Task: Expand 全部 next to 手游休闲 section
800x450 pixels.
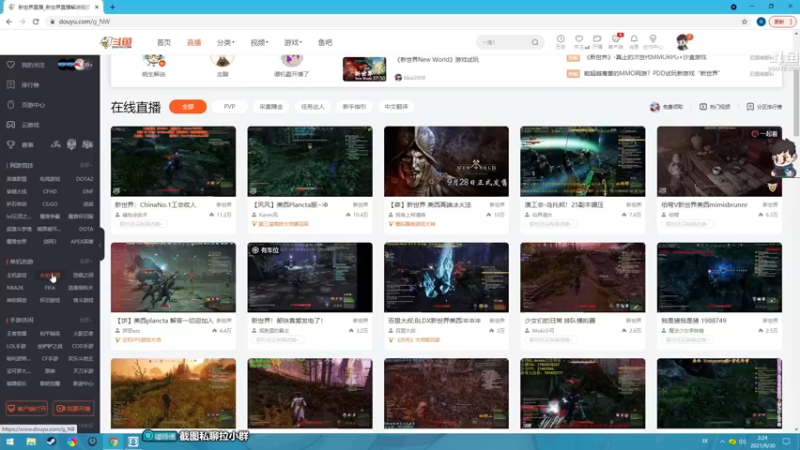Action: [x=86, y=320]
